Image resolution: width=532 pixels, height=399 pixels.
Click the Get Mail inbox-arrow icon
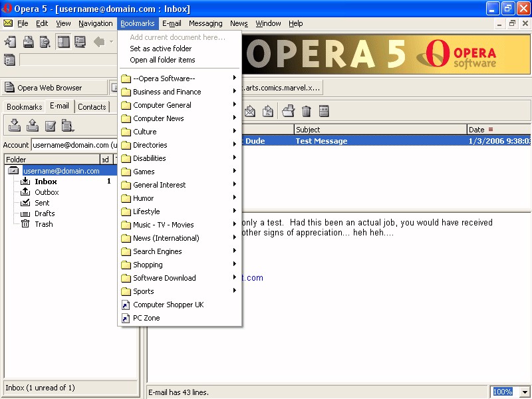(14, 125)
